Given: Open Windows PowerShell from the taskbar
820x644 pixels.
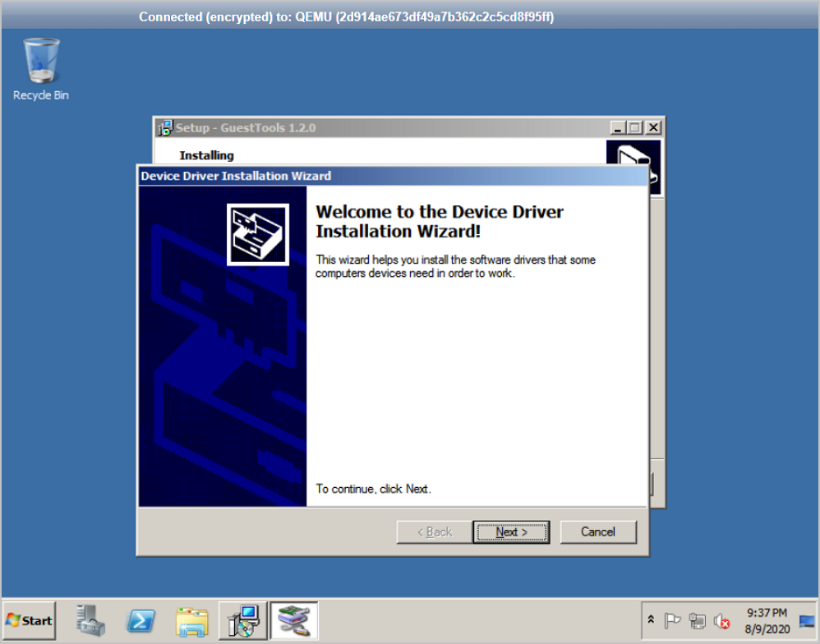Looking at the screenshot, I should pos(141,620).
